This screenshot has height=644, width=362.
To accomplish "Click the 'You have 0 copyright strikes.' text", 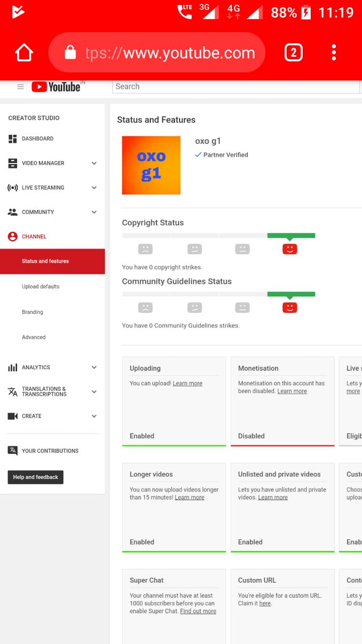I will [162, 267].
